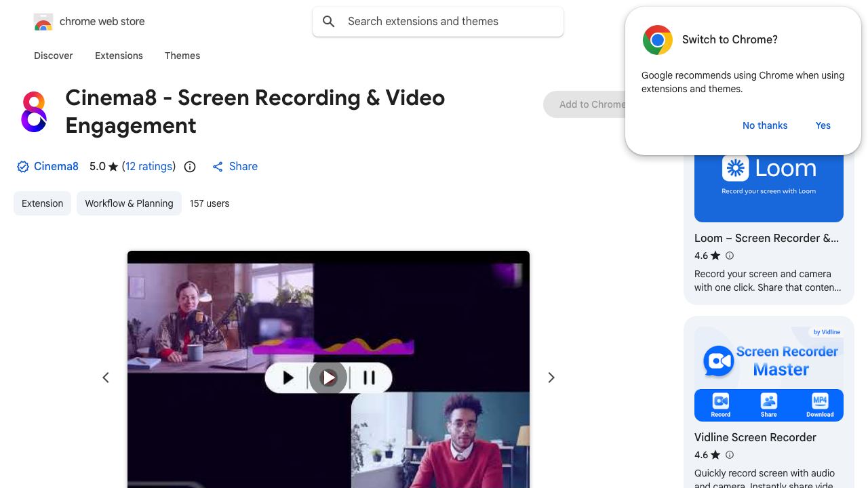868x488 pixels.
Task: Open the Chrome Web Store logo
Action: coord(43,22)
